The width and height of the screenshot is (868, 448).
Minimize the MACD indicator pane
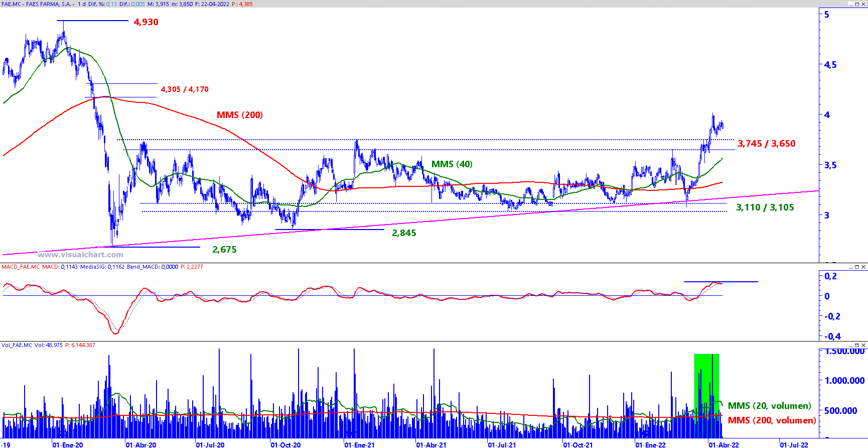tap(851, 267)
